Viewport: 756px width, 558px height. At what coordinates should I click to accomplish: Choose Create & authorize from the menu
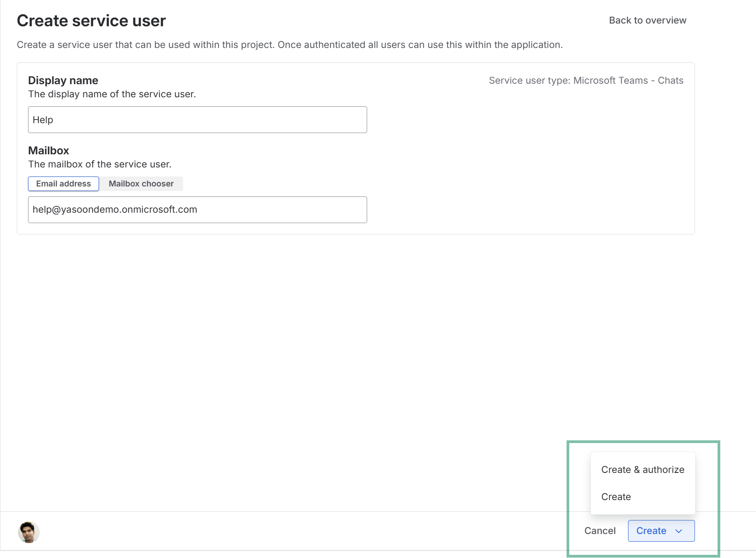642,470
